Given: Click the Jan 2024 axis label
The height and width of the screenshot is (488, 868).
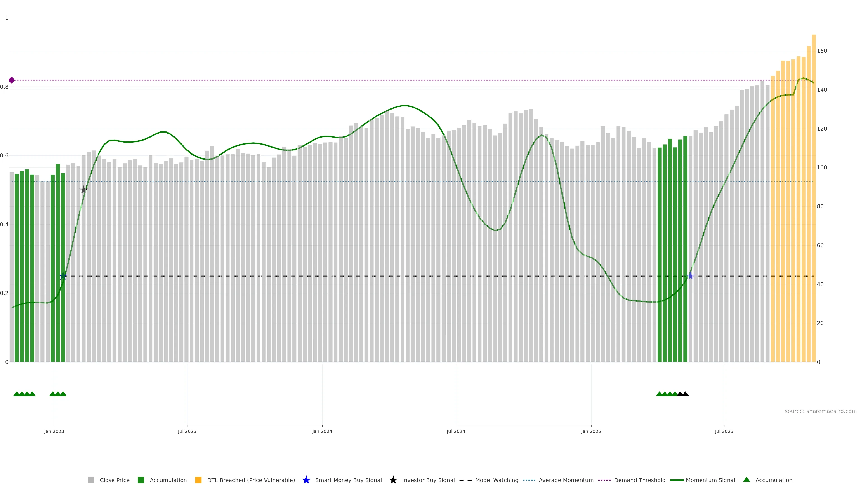Looking at the screenshot, I should click(322, 431).
